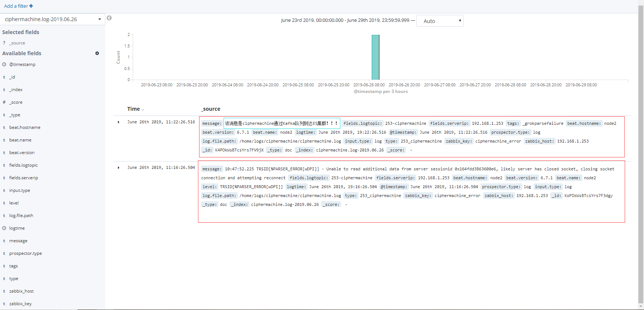Select the fields.serverip field
The height and width of the screenshot is (310, 644).
coord(24,178)
